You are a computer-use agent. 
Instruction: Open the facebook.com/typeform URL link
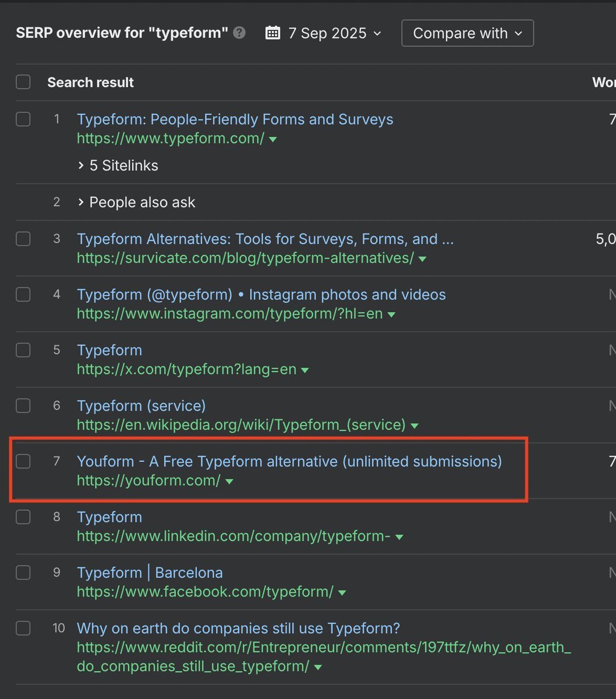coord(206,592)
